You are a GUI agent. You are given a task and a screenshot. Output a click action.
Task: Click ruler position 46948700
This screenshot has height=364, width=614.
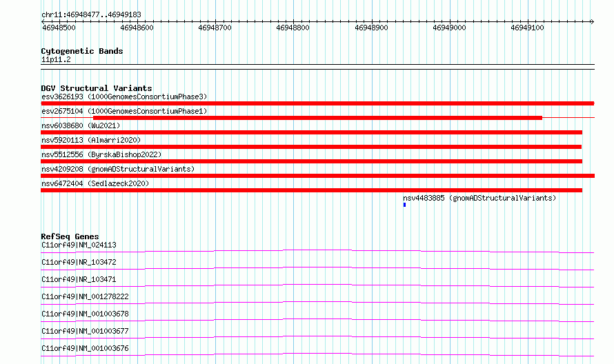pos(215,28)
